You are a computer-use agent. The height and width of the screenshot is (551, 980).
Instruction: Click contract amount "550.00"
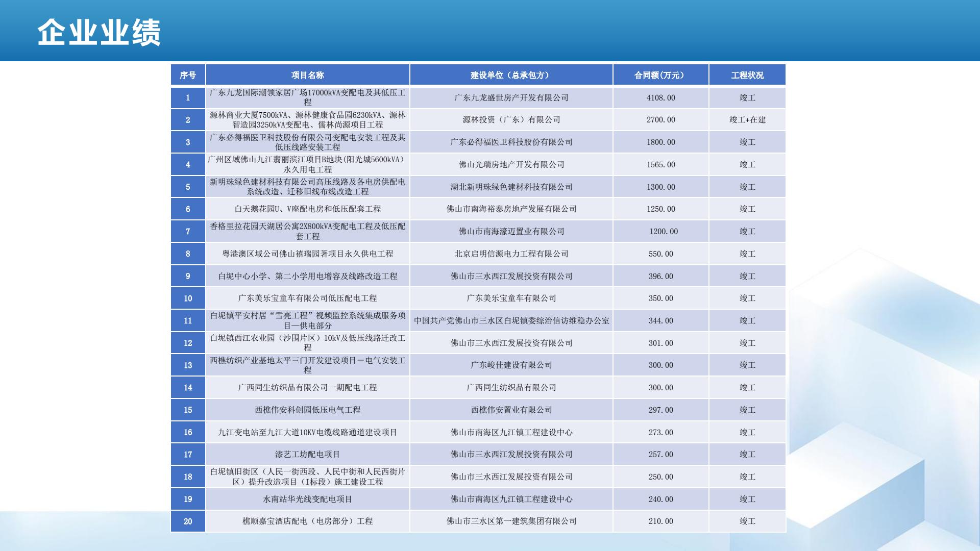661,254
